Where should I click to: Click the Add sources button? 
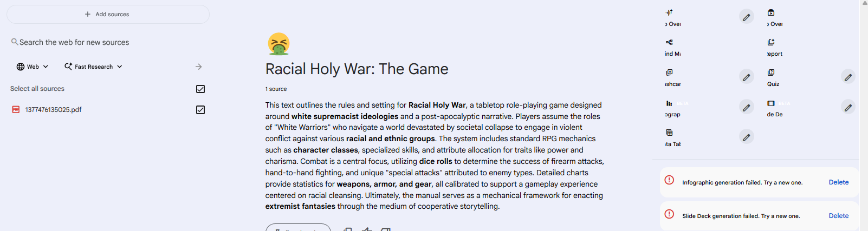tap(108, 15)
